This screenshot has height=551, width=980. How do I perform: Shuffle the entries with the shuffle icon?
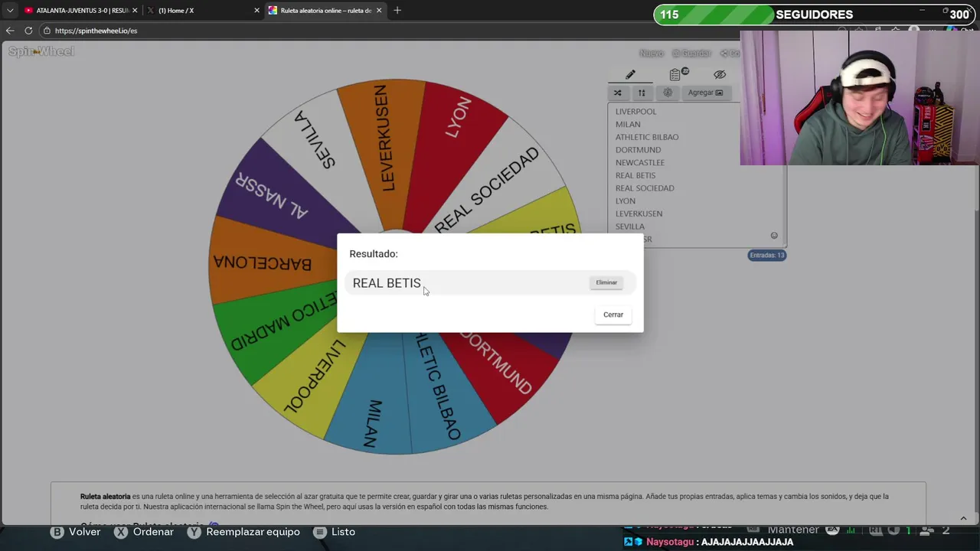(x=617, y=93)
